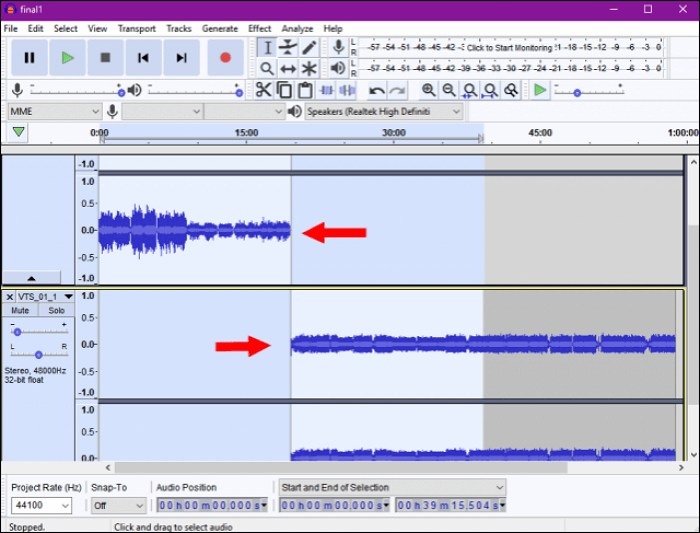700x533 pixels.
Task: Solo the VTS_01_1 track
Action: pos(56,311)
